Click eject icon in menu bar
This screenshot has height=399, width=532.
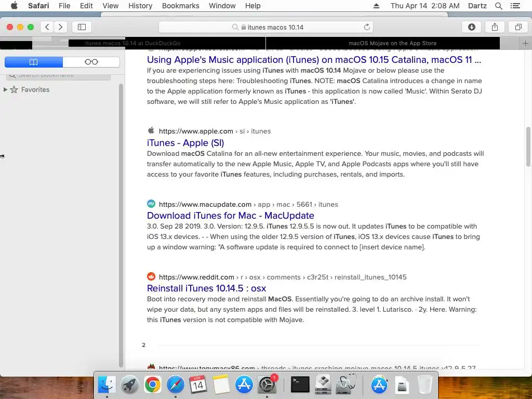(376, 6)
